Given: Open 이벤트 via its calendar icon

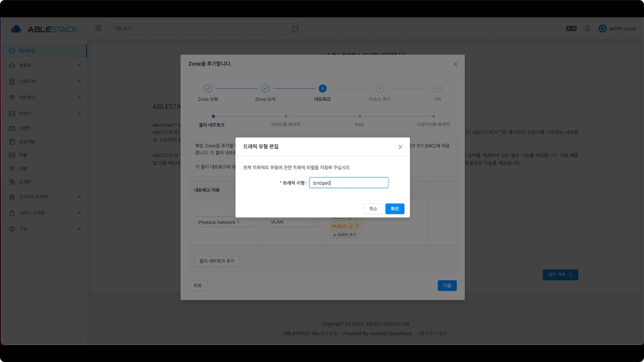Looking at the screenshot, I should (x=12, y=128).
